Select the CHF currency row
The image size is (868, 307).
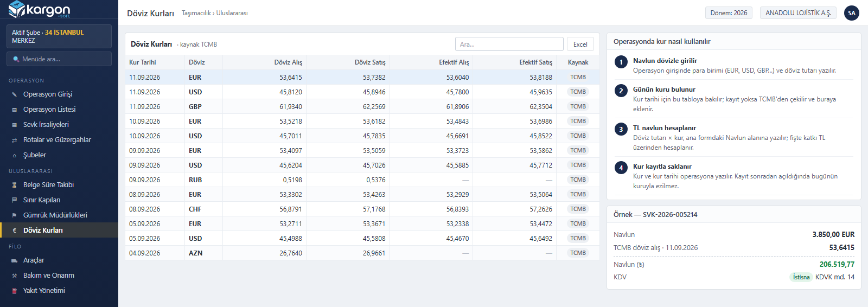(362, 209)
